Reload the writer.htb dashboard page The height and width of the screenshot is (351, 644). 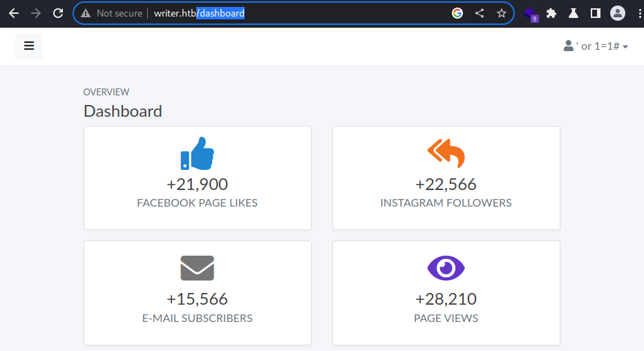tap(58, 13)
